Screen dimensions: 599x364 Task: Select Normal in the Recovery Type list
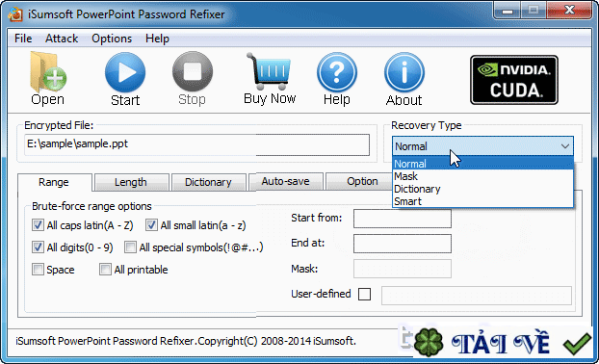(x=482, y=164)
